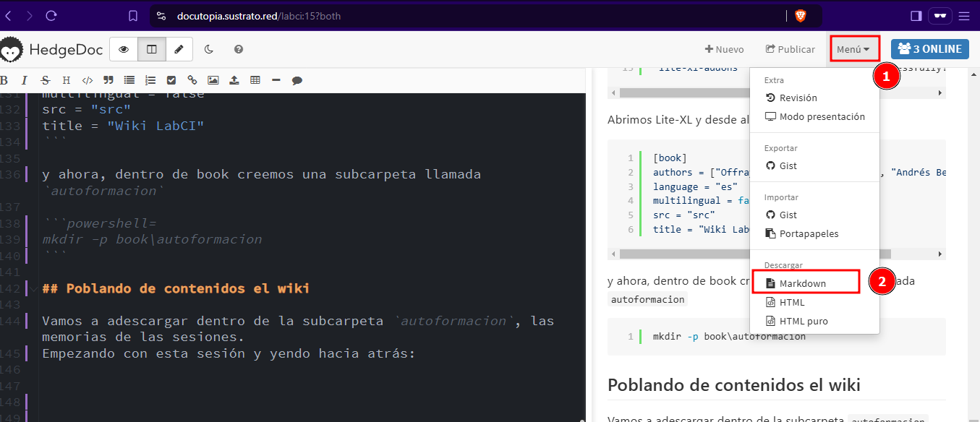This screenshot has width=980, height=422.
Task: Toggle the browser sidebar panel
Action: tap(916, 16)
